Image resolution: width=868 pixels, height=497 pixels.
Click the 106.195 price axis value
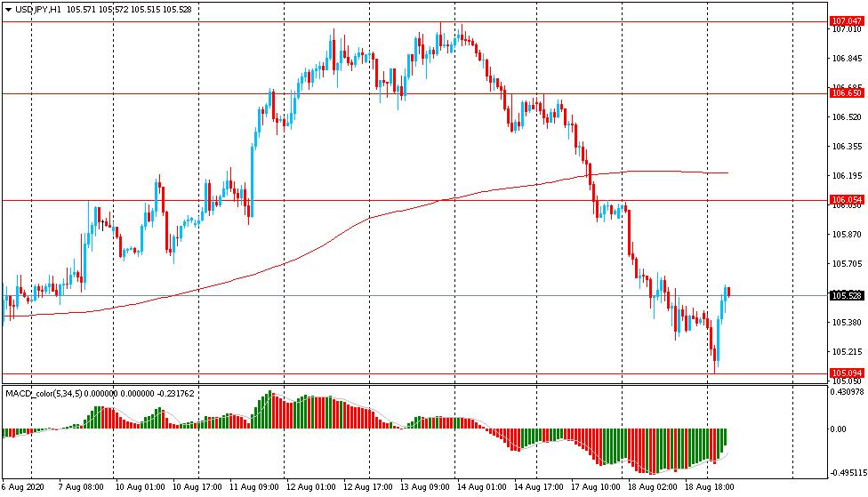(847, 176)
